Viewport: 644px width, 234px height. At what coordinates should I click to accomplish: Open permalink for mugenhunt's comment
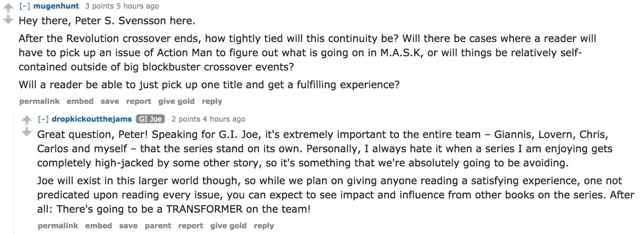click(x=39, y=101)
